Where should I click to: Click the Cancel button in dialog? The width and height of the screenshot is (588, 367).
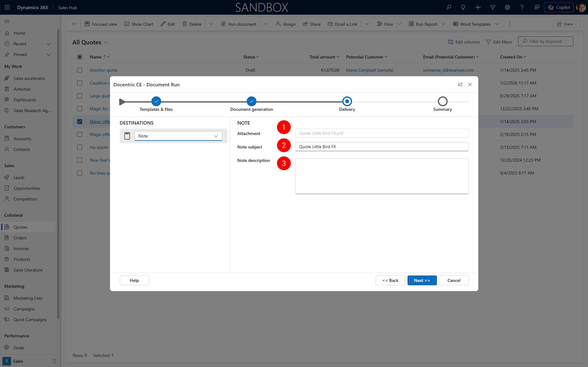[x=454, y=280]
